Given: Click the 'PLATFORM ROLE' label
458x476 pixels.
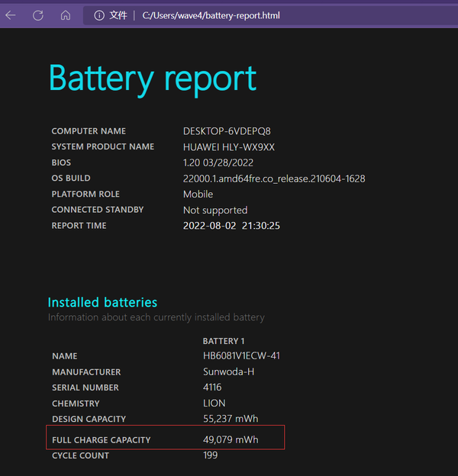Looking at the screenshot, I should coord(85,194).
